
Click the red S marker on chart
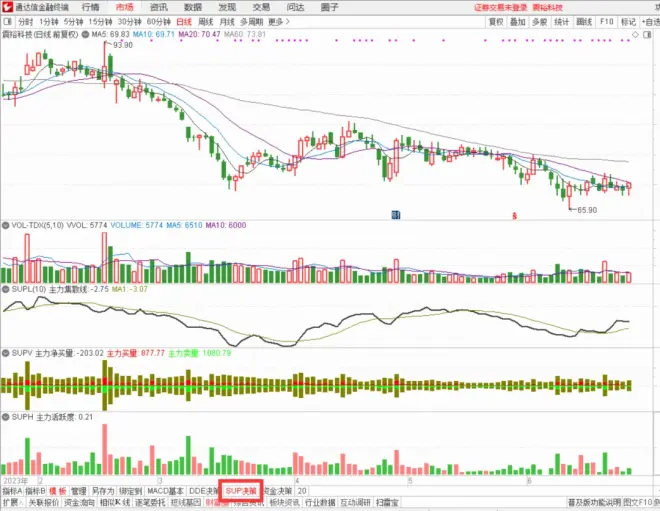pyautogui.click(x=514, y=215)
